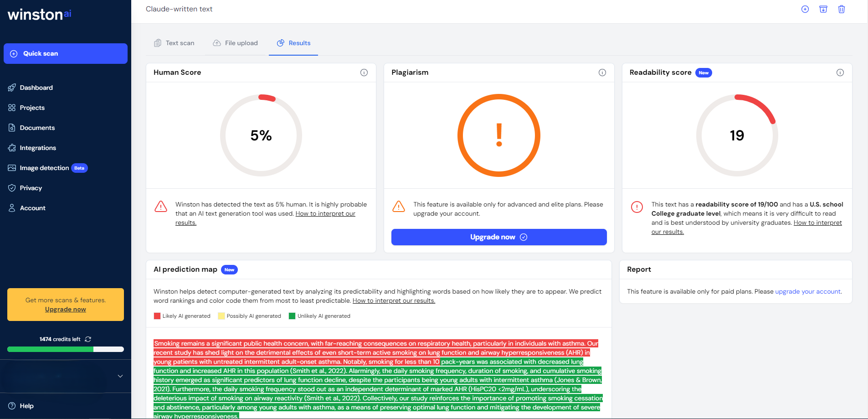Image resolution: width=868 pixels, height=419 pixels.
Task: Select the Results tab
Action: 293,43
